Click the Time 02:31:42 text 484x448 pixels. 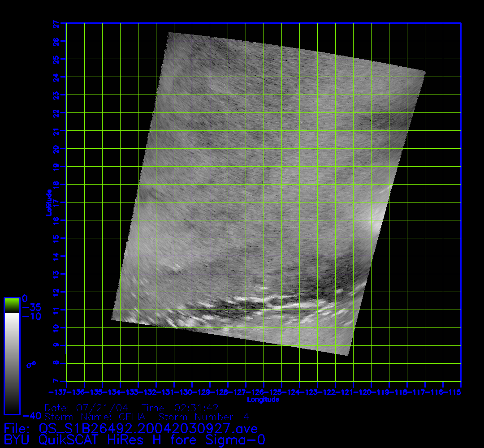click(x=180, y=408)
